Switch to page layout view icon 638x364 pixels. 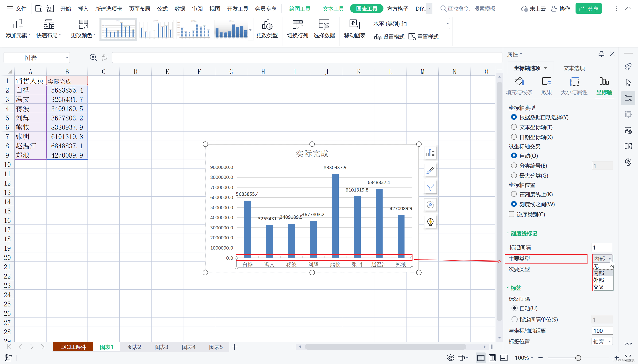click(x=492, y=358)
